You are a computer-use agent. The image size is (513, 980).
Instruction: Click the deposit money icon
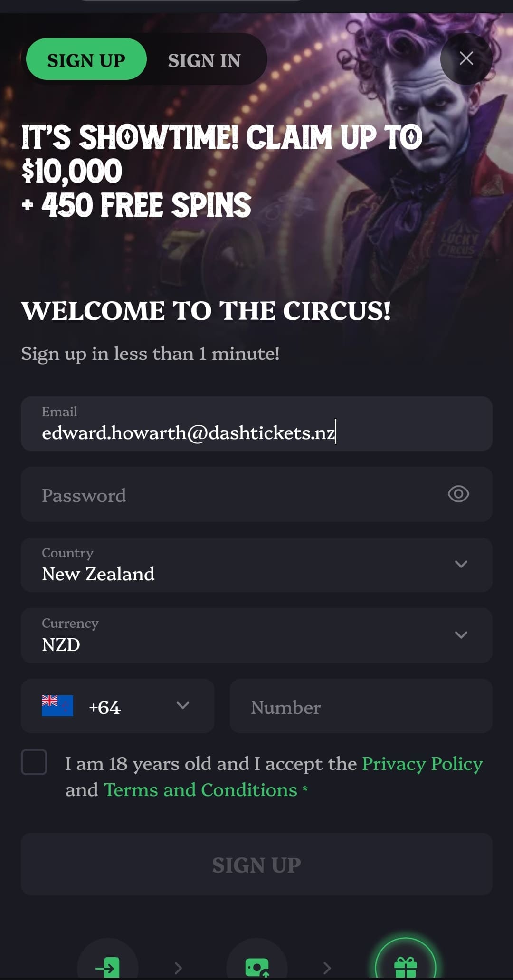(x=257, y=967)
